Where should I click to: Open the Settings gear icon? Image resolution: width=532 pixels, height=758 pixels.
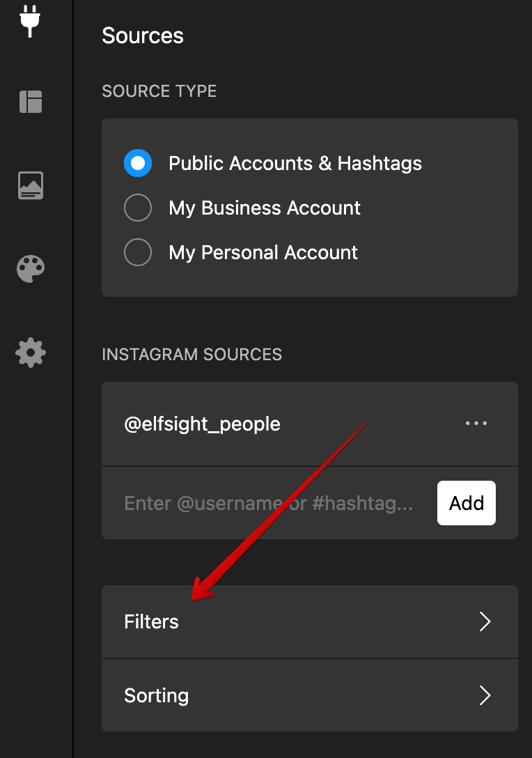coord(30,353)
